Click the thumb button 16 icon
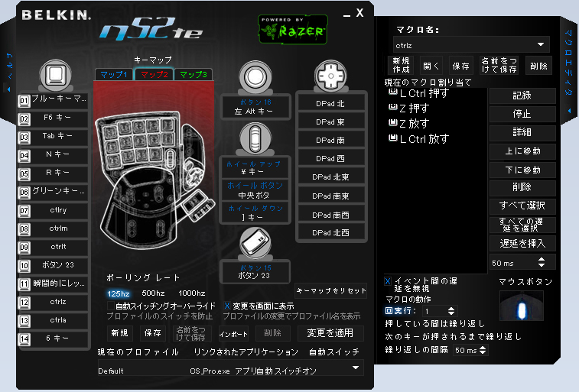The height and width of the screenshot is (392, 579). [255, 77]
